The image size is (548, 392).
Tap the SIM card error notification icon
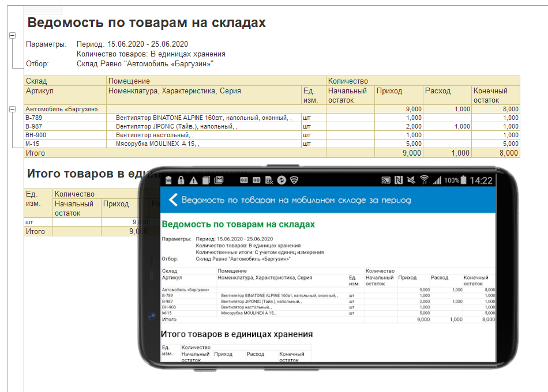(x=269, y=180)
